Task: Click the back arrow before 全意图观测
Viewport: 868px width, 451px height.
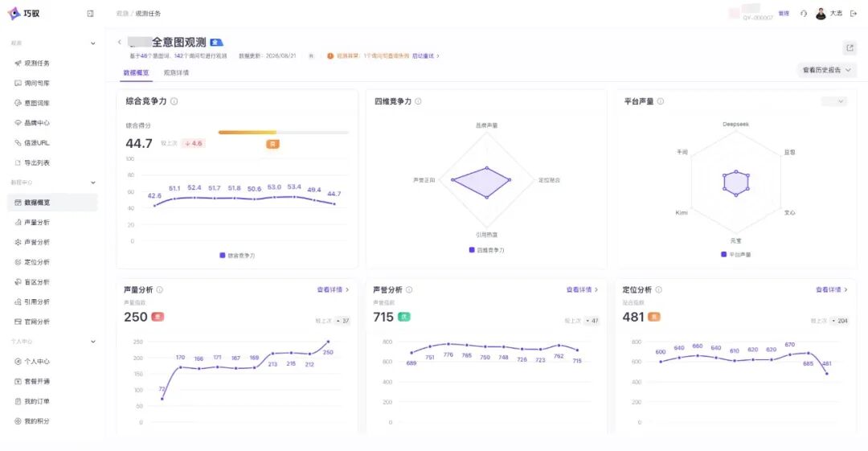Action: pos(119,42)
